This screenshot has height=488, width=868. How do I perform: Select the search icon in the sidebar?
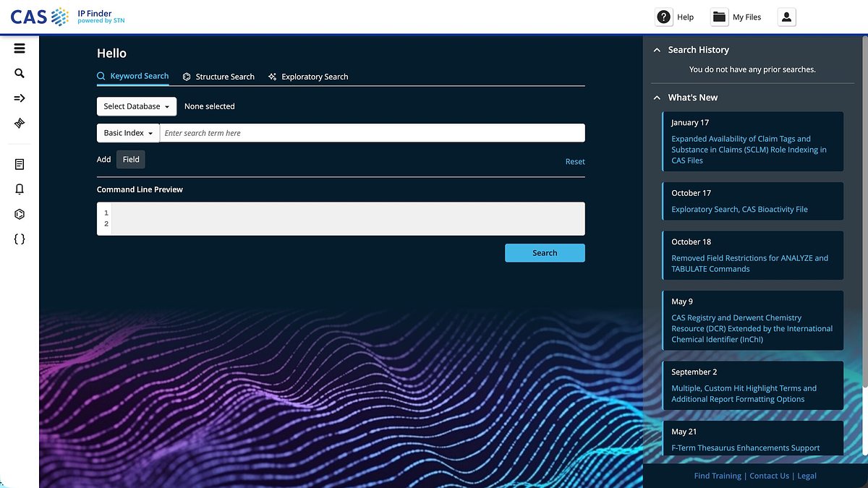tap(19, 73)
